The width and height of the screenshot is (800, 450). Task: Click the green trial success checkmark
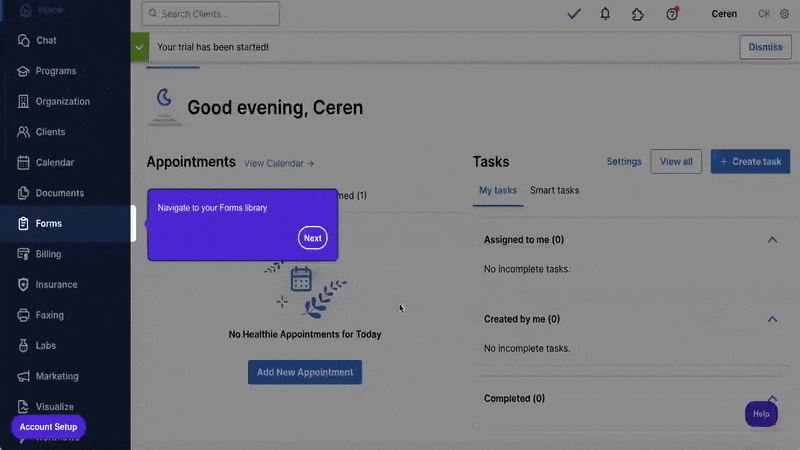(140, 47)
